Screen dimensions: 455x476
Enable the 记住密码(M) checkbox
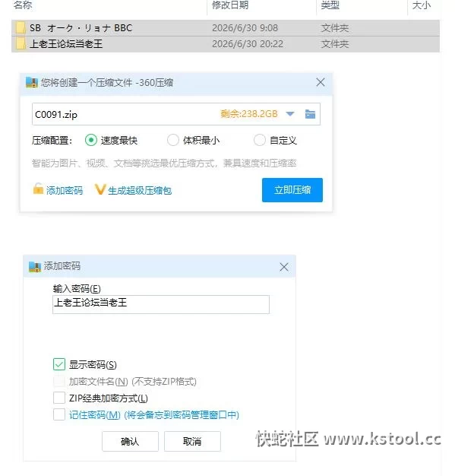coord(59,414)
